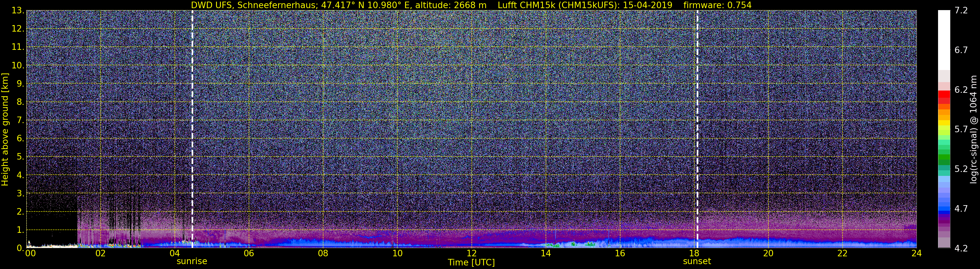The height and width of the screenshot is (269, 980).
Task: Click the colorbar tick value '5.7'
Action: pyautogui.click(x=961, y=130)
